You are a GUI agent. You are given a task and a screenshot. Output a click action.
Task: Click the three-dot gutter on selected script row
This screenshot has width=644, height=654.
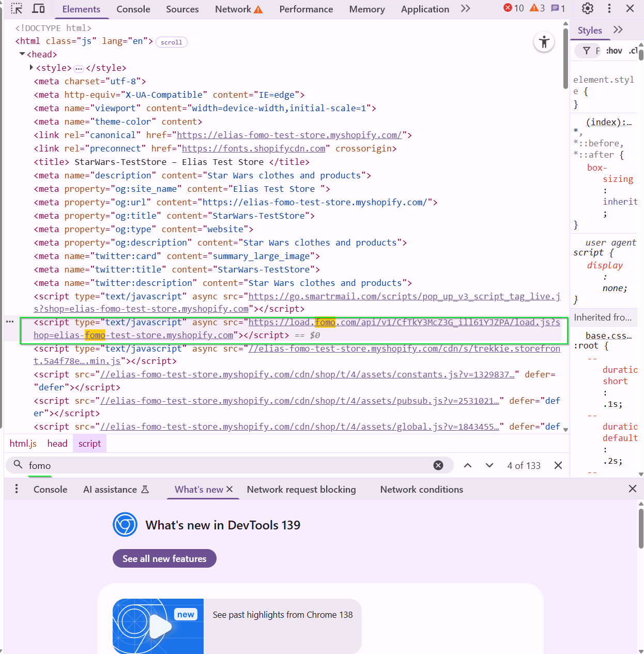[x=10, y=322]
